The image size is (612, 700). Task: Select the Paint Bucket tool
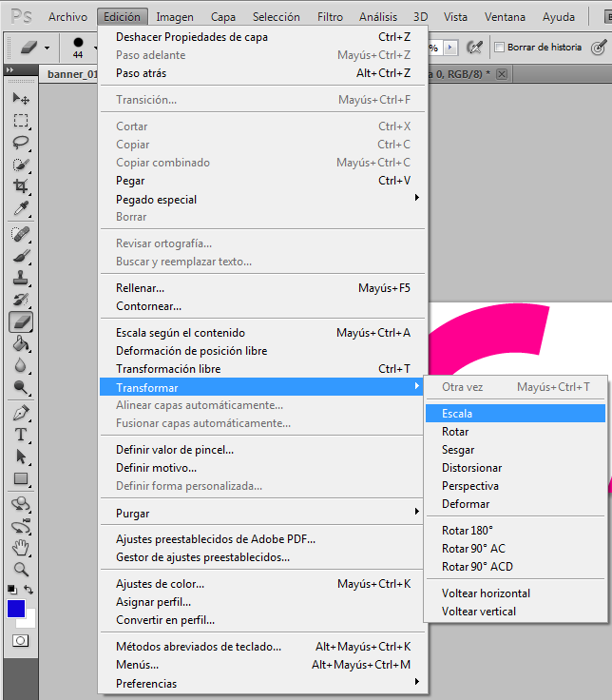pyautogui.click(x=21, y=343)
